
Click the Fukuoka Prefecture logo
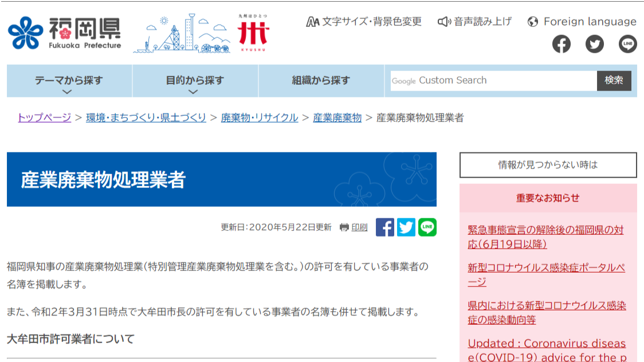coord(64,33)
